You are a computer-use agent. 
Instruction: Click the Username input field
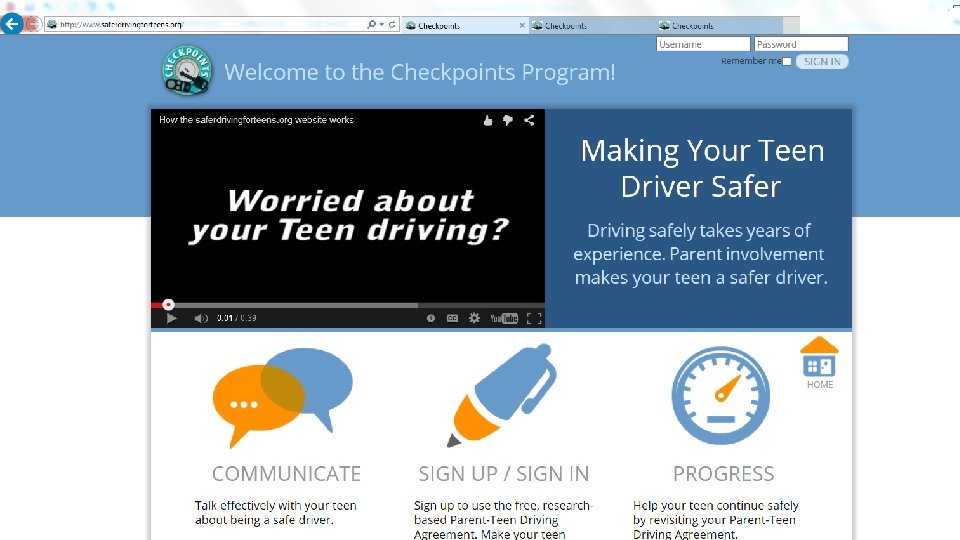(703, 44)
